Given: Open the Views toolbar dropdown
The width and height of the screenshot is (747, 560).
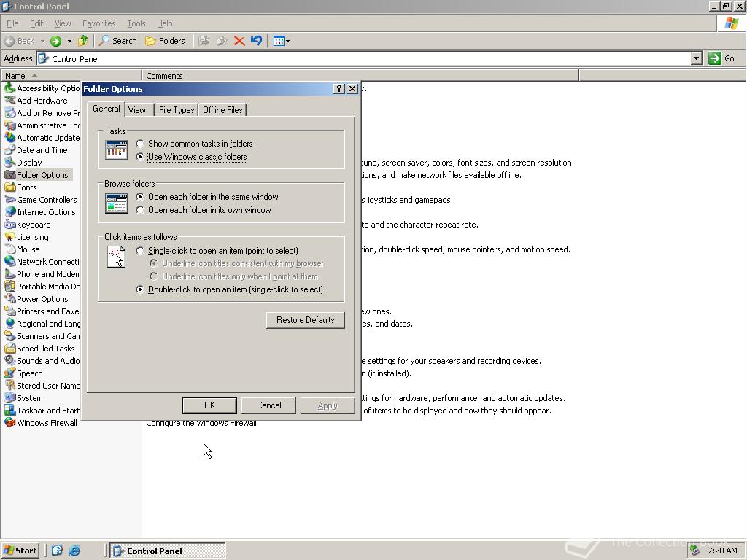Looking at the screenshot, I should pyautogui.click(x=281, y=41).
